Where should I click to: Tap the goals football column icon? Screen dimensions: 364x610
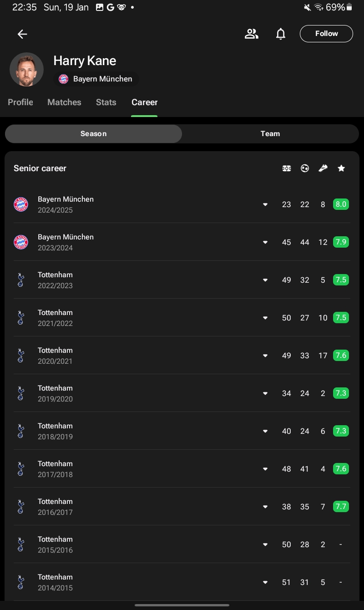click(305, 168)
